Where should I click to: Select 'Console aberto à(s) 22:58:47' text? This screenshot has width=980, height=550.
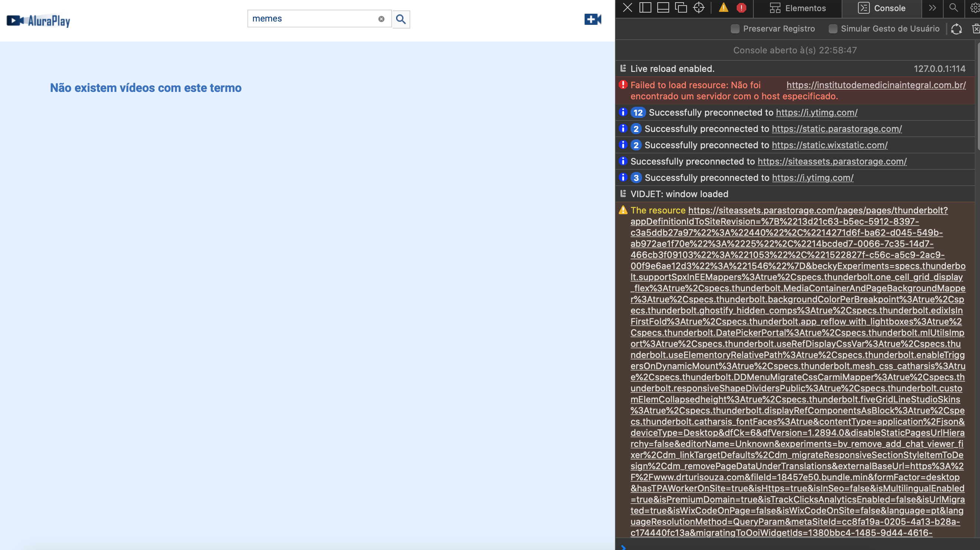[x=795, y=50]
